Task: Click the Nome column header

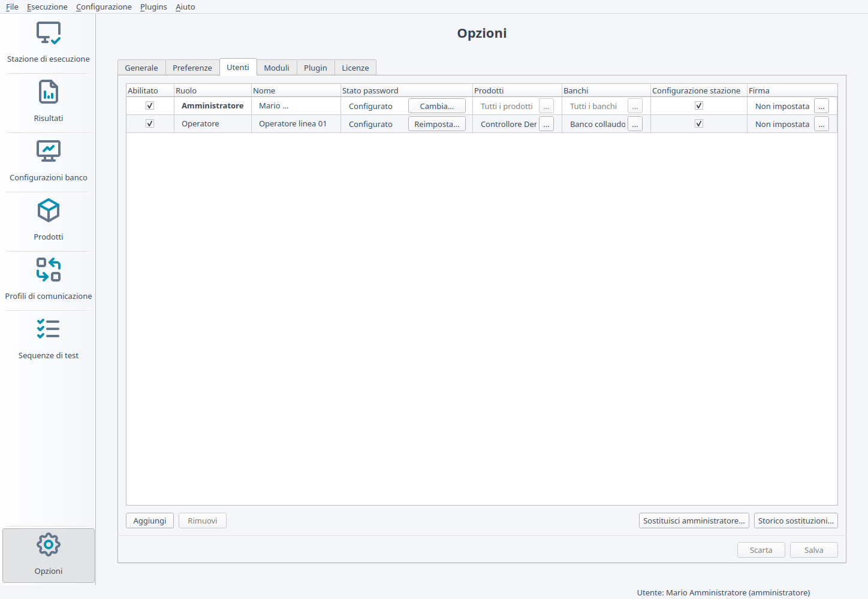Action: (296, 90)
